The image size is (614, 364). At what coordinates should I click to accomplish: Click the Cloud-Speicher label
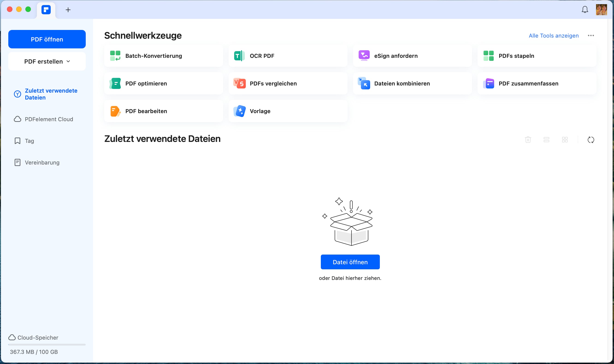click(x=38, y=338)
